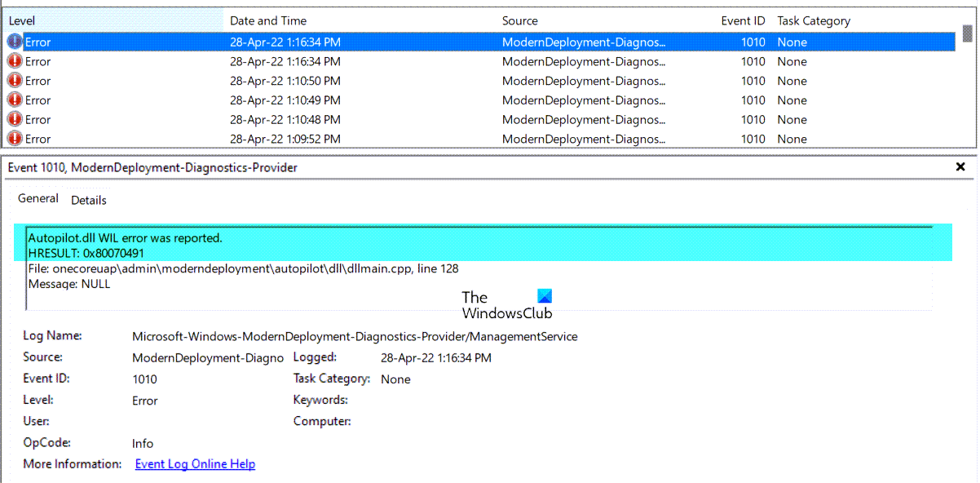This screenshot has height=483, width=980.
Task: Select the 28-Apr-22 1:10:48 PM date cell
Action: click(285, 119)
